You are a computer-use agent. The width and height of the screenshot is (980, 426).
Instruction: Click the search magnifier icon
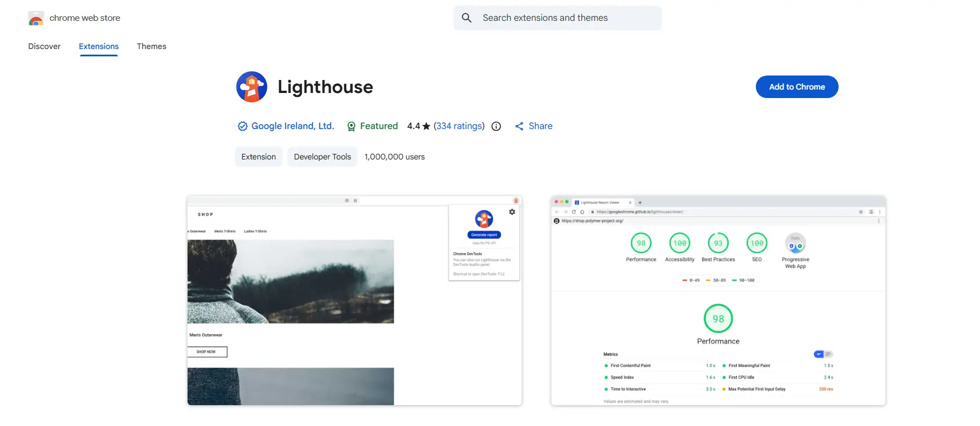466,18
